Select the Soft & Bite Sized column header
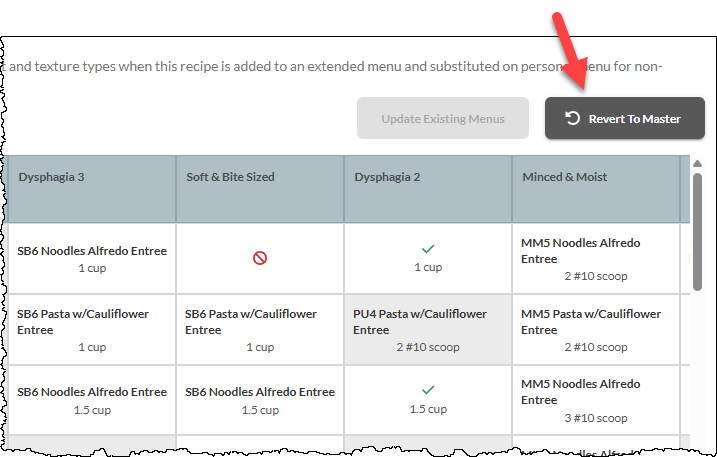Image resolution: width=717 pixels, height=457 pixels. click(x=260, y=189)
